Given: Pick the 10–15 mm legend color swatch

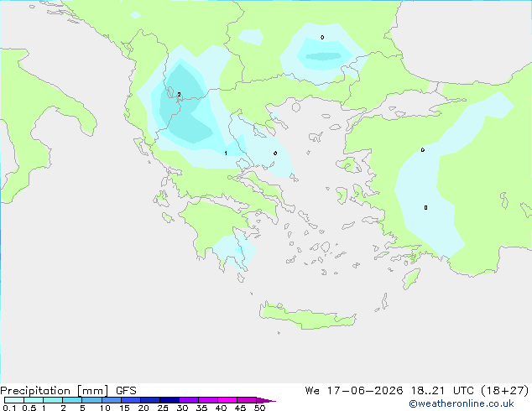Looking at the screenshot, I should point(112,400).
